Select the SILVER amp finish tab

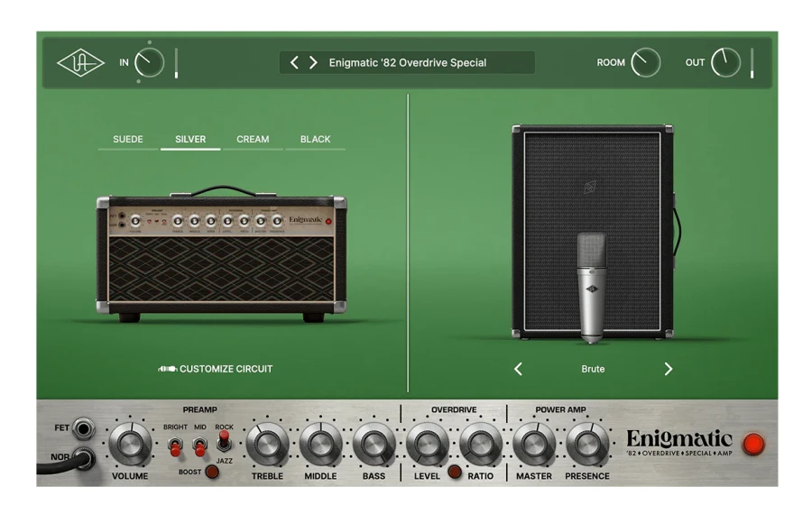click(x=190, y=139)
